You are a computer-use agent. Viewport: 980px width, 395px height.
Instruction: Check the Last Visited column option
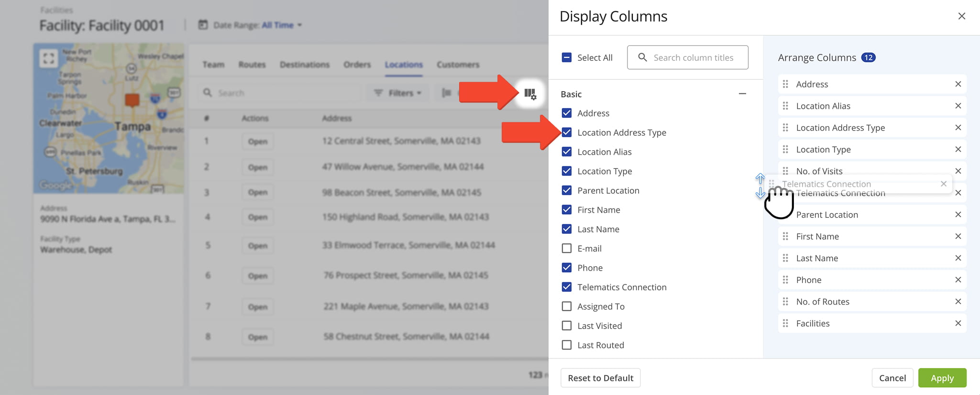[x=567, y=326]
